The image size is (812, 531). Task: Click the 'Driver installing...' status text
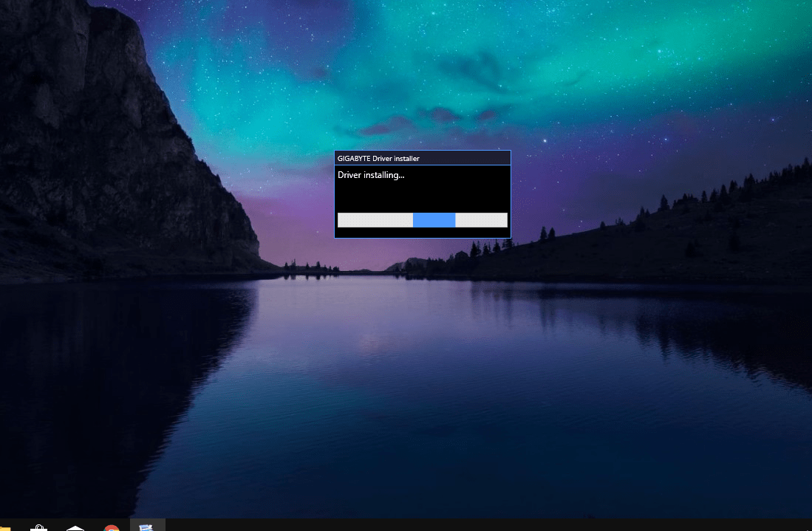click(371, 175)
